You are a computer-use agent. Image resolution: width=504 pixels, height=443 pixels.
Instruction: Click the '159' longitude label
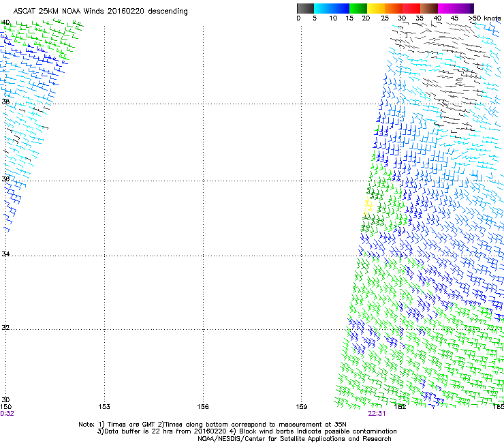click(302, 407)
